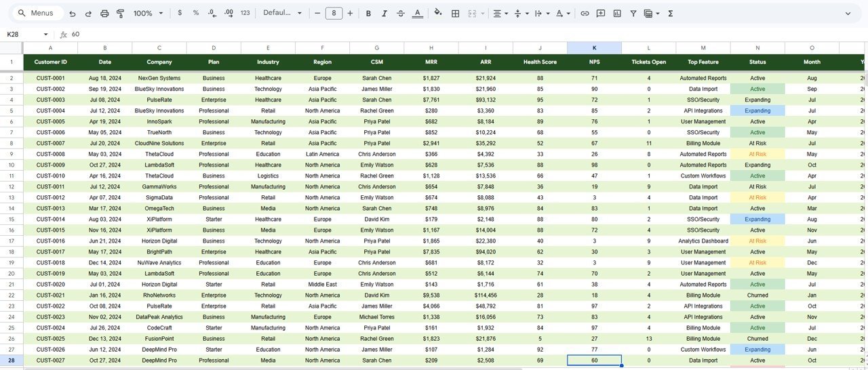Format as currency with dollar button
The height and width of the screenshot is (370, 868).
coord(179,14)
